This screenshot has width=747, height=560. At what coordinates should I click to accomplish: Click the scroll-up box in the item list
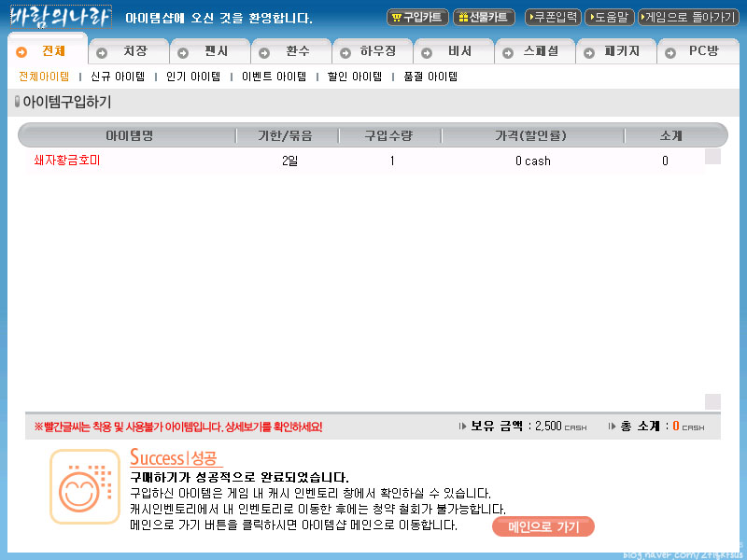(712, 157)
